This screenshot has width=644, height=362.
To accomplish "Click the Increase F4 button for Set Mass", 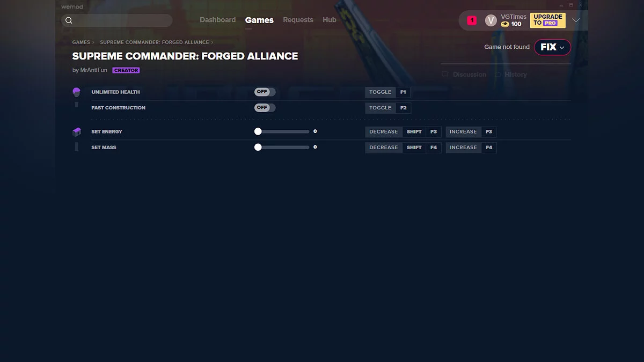I will click(471, 147).
